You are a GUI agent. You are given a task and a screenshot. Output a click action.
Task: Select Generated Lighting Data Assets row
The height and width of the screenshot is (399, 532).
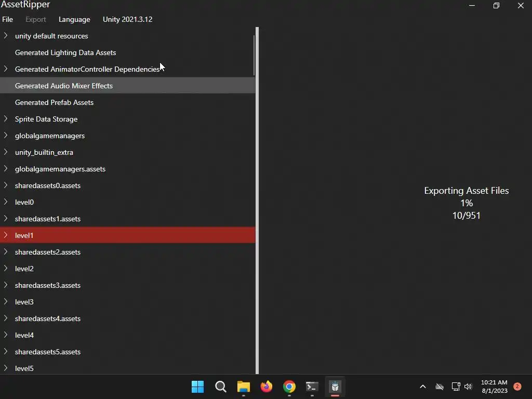pos(127,52)
